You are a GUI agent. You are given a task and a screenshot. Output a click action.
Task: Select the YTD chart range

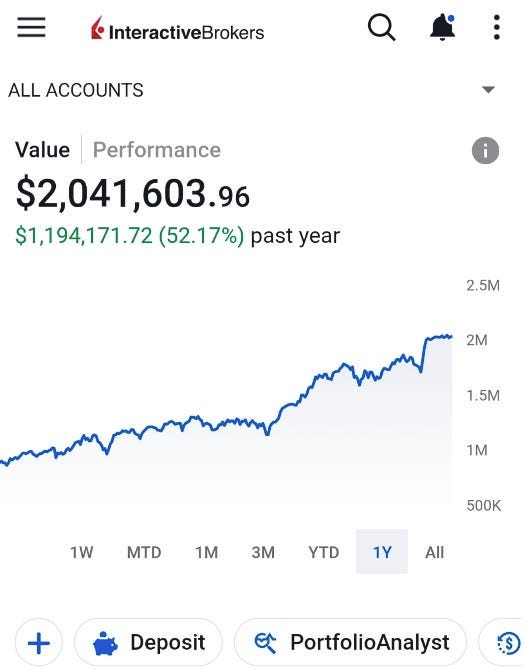point(324,552)
